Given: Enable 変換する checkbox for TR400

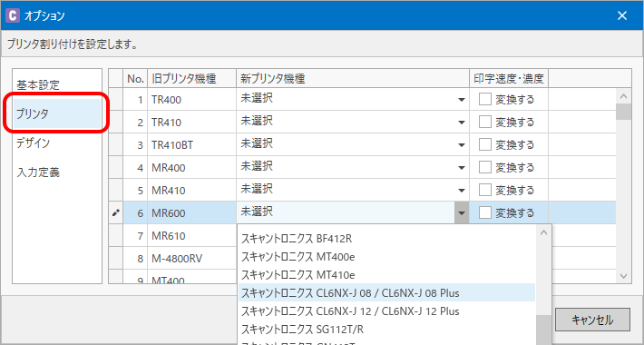Looking at the screenshot, I should [485, 99].
